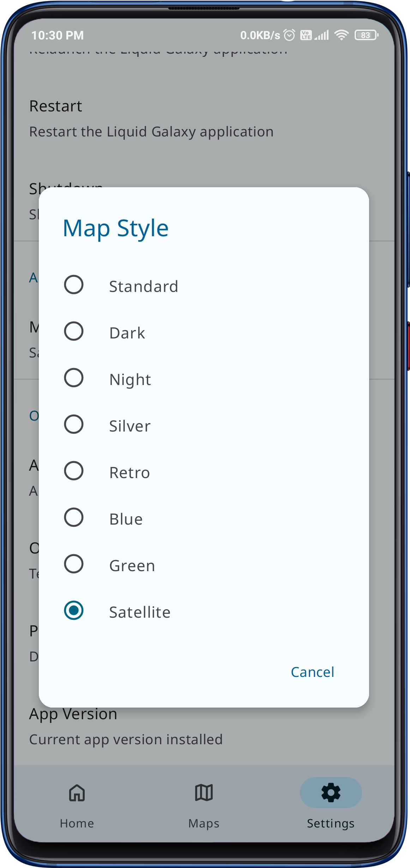Click the selected Satellite radio button
The width and height of the screenshot is (410, 868).
pyautogui.click(x=74, y=611)
